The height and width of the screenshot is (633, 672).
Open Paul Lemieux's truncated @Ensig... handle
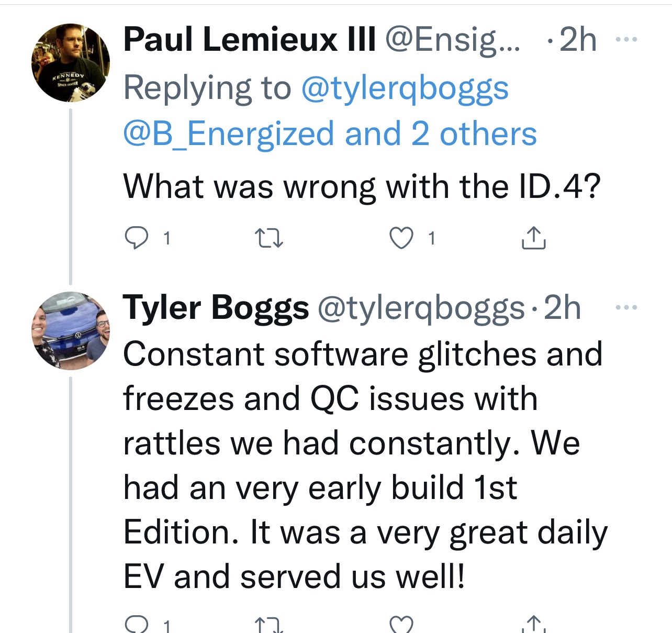(x=453, y=39)
